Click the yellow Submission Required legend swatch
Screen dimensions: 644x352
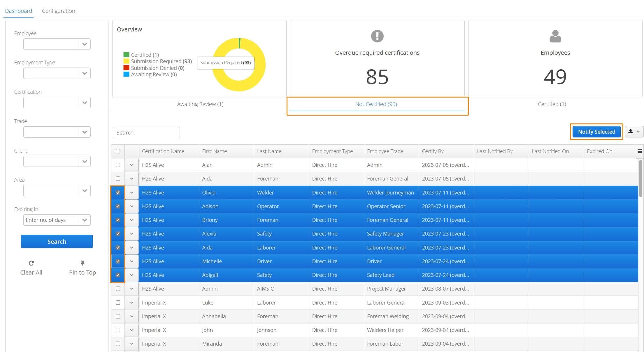coord(126,61)
